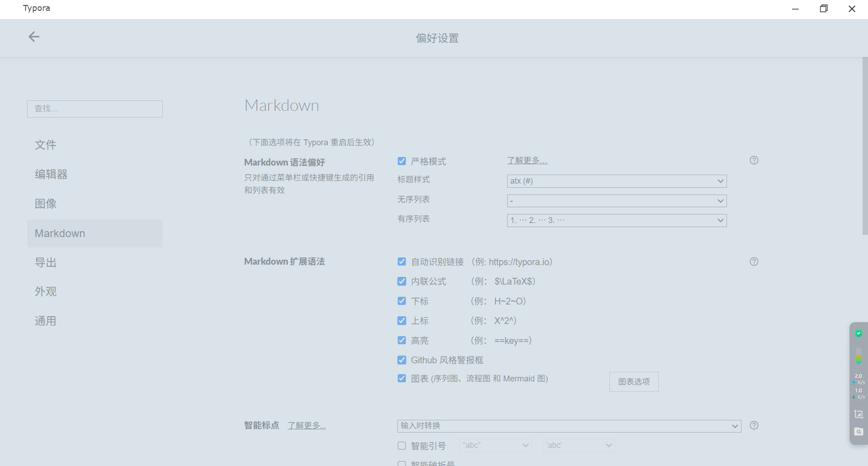The height and width of the screenshot is (466, 868).
Task: Toggle 上标 checkbox
Action: coord(401,321)
